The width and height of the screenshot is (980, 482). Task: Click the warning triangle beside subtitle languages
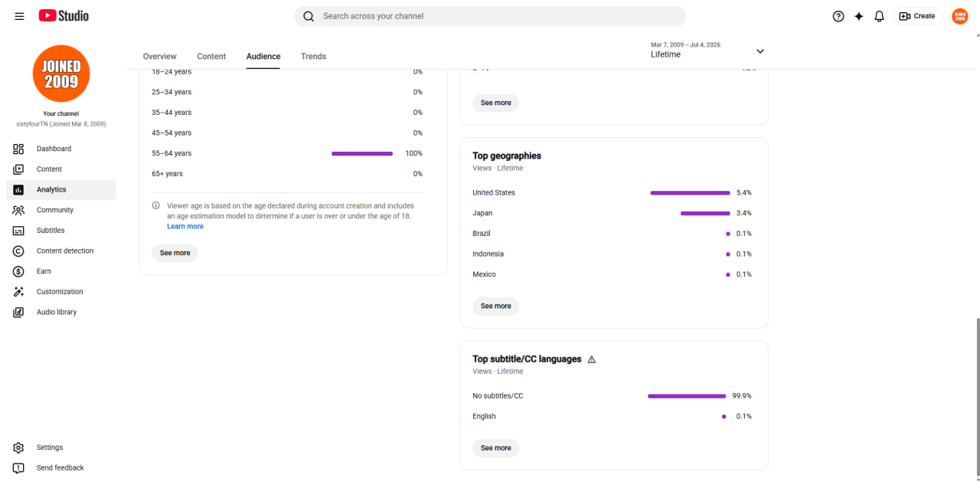point(591,359)
